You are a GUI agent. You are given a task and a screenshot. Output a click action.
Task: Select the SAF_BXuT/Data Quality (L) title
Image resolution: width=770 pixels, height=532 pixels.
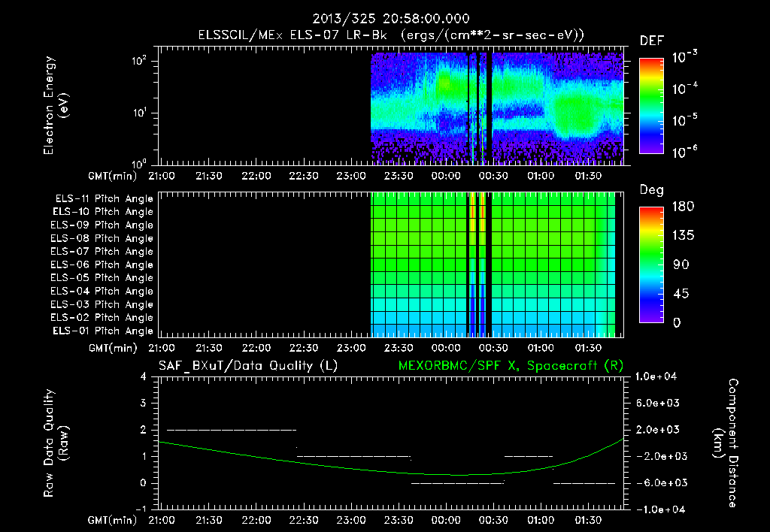pyautogui.click(x=248, y=366)
